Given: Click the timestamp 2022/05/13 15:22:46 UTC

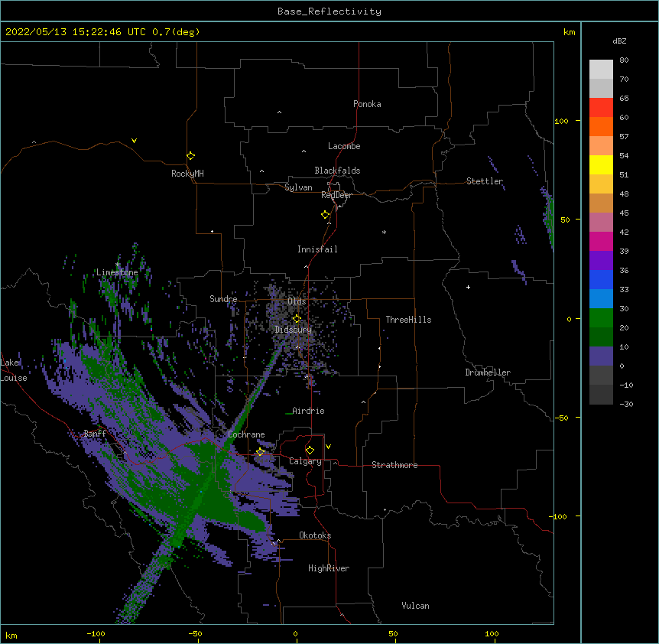Looking at the screenshot, I should coord(76,32).
